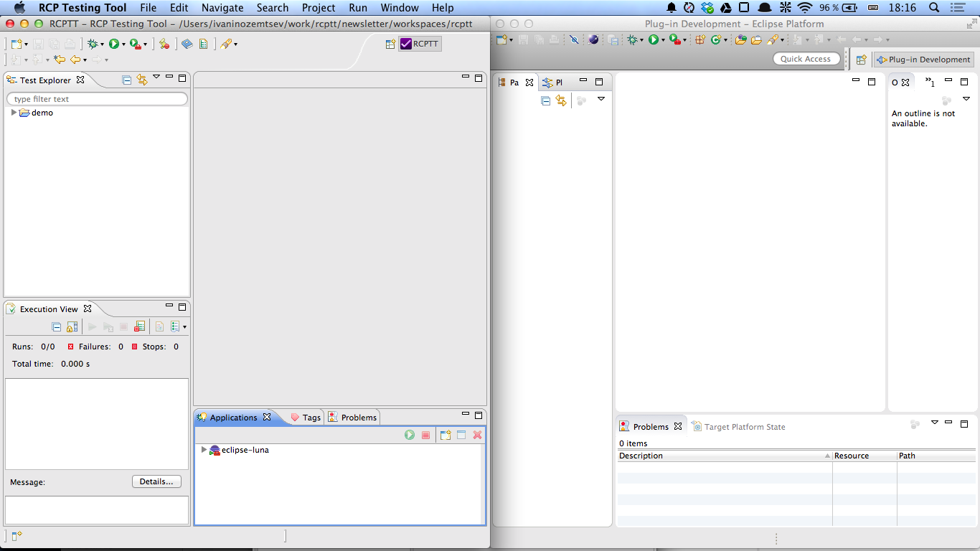Open the Debug dropdown arrow in RCPTT toolbar

tap(103, 44)
